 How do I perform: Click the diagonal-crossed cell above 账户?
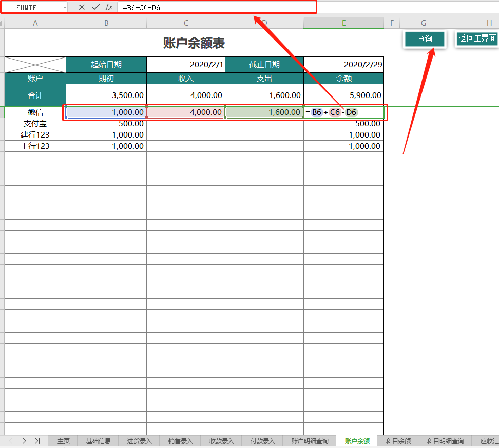pyautogui.click(x=35, y=65)
